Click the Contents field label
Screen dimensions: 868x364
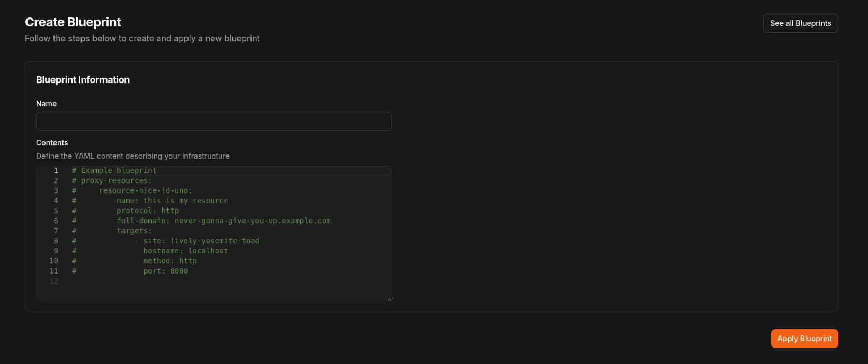coord(52,143)
